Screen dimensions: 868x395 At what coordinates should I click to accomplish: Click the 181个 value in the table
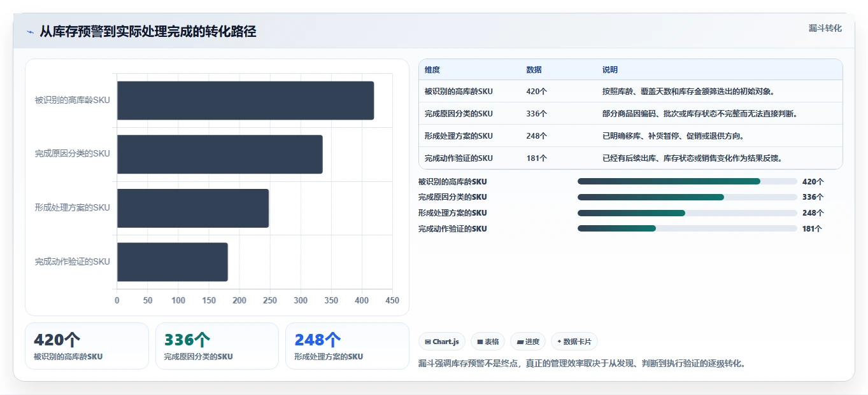pos(537,158)
